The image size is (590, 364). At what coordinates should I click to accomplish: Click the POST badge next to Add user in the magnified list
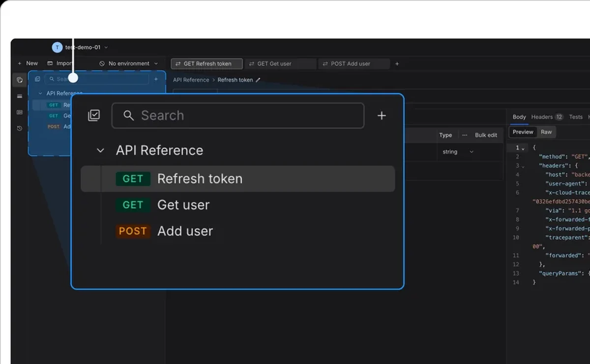[133, 231]
